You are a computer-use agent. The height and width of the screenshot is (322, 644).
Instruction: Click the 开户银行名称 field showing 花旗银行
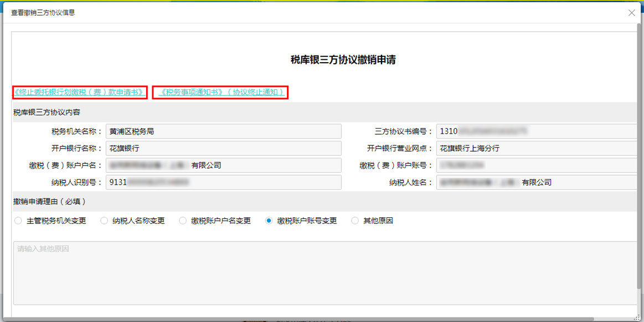click(x=223, y=149)
